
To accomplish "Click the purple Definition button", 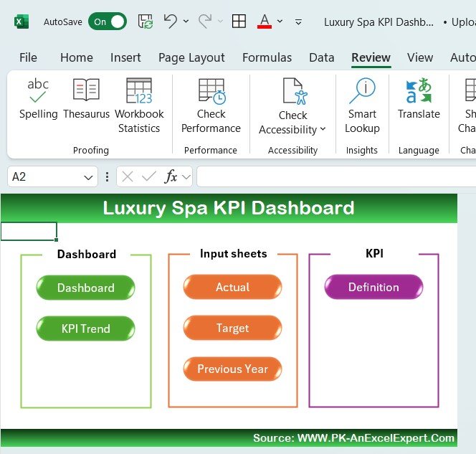I will click(x=373, y=287).
